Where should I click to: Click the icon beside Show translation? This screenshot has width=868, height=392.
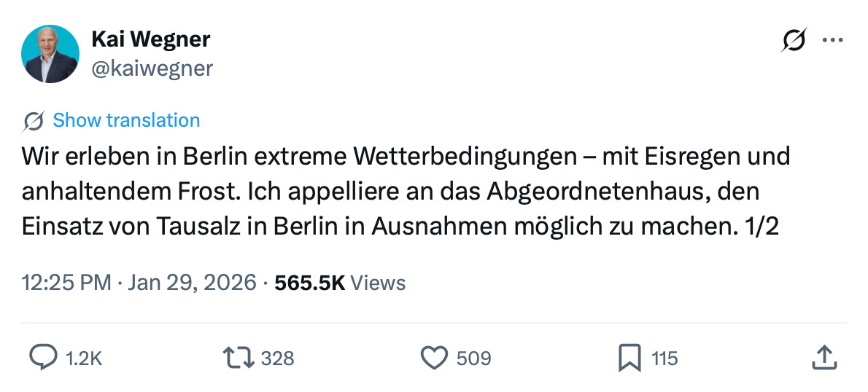tap(34, 121)
